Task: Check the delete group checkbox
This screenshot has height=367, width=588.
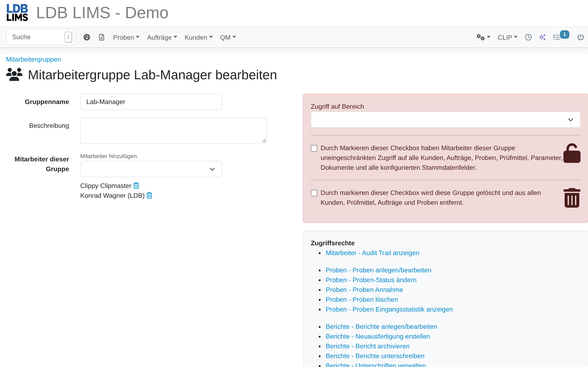Action: 314,193
